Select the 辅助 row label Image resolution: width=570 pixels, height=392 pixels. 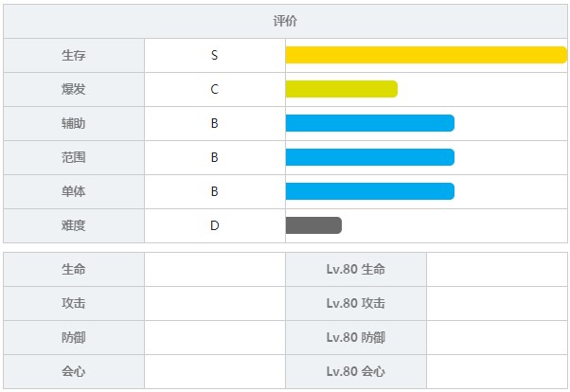coord(74,123)
